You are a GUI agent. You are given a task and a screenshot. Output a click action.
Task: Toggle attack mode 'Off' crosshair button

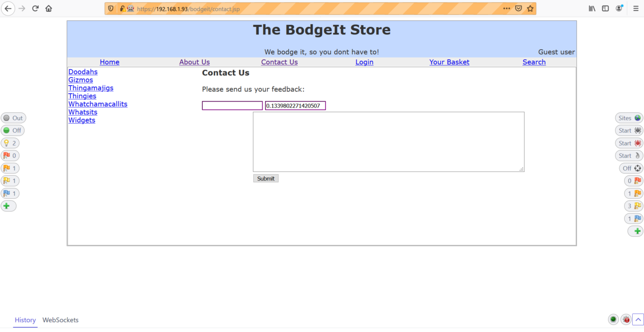(x=631, y=168)
